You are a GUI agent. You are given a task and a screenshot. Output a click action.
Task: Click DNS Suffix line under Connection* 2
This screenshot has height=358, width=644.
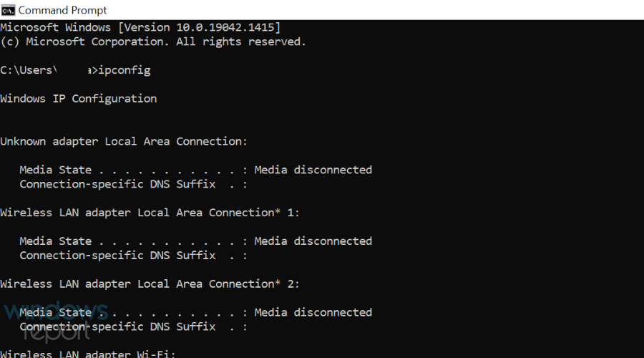click(x=132, y=326)
